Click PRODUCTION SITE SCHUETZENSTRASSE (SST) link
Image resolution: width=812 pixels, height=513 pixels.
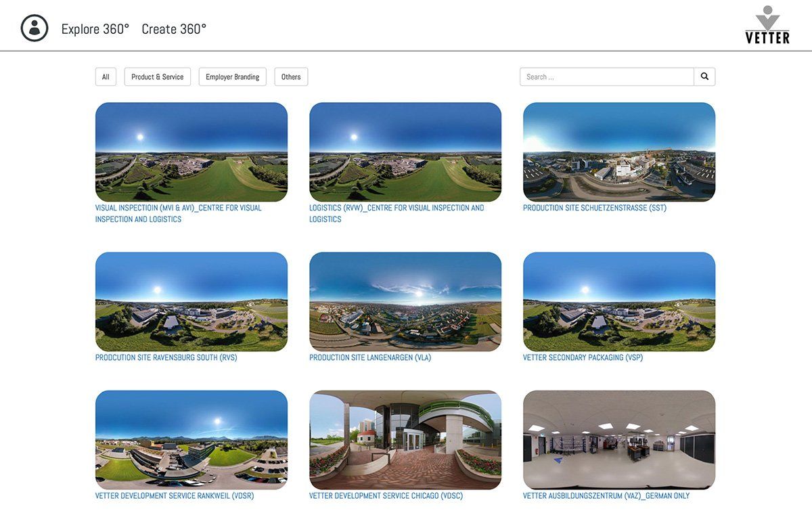coord(595,208)
